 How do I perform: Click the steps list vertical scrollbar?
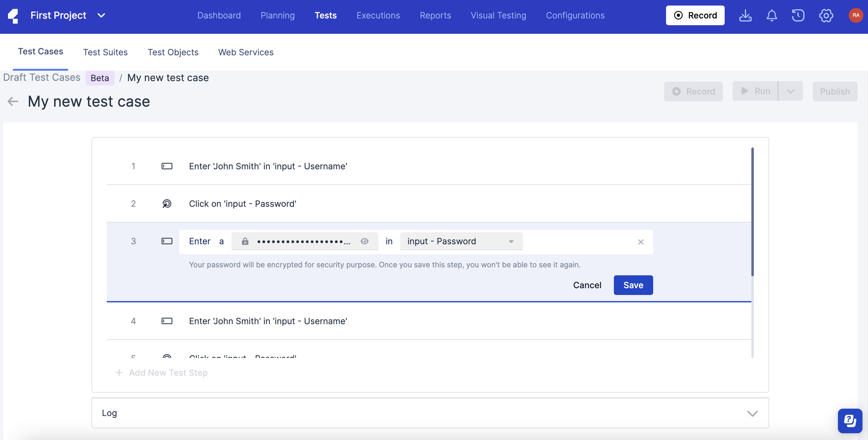click(x=752, y=212)
